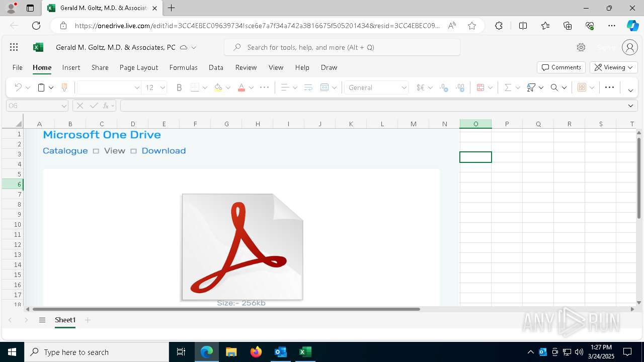
Task: Click the View text in the sheet
Action: [115, 151]
